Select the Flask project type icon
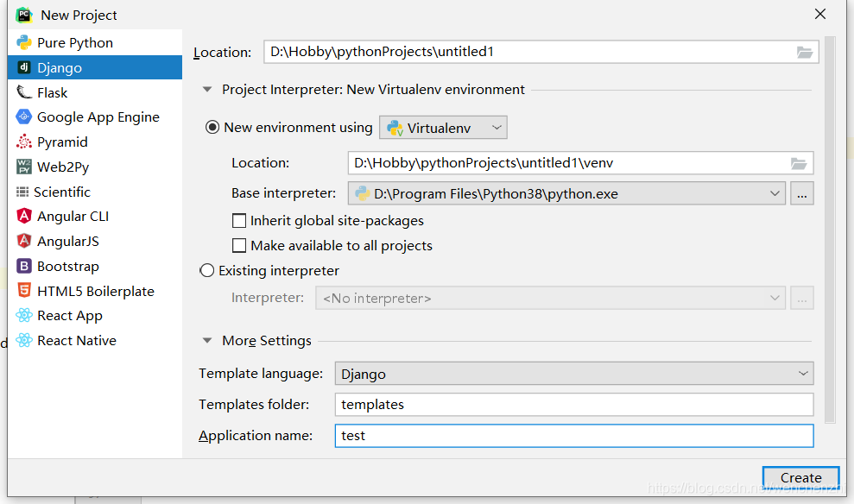The width and height of the screenshot is (854, 504). click(x=24, y=92)
